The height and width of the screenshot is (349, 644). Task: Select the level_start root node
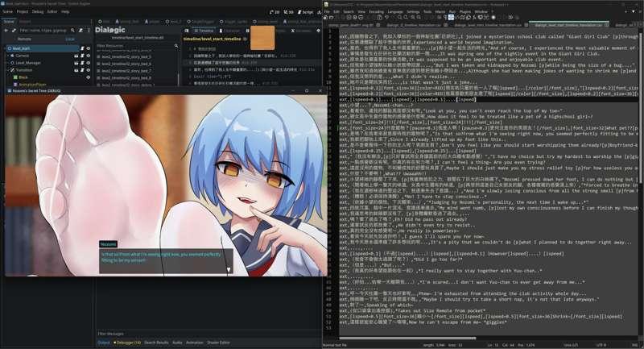22,48
